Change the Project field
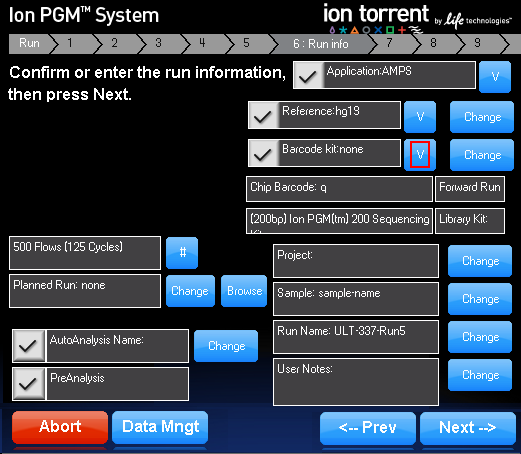The width and height of the screenshot is (521, 454). pyautogui.click(x=480, y=261)
